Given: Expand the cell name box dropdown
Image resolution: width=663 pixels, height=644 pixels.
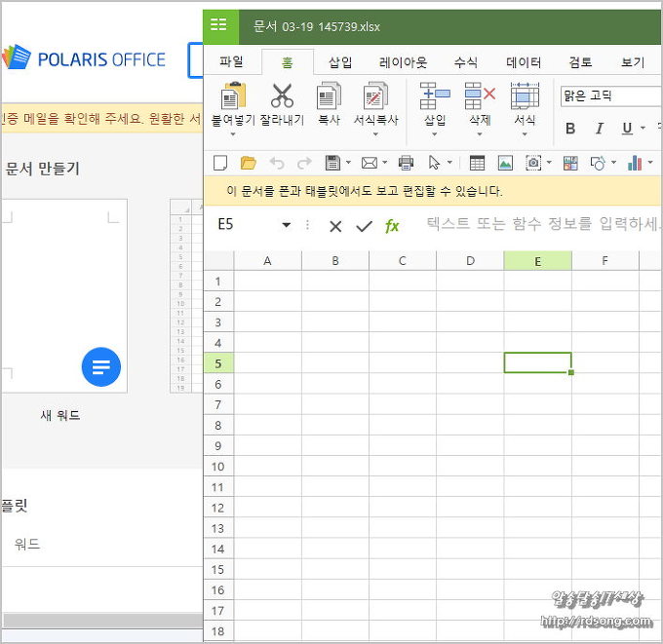Looking at the screenshot, I should pos(287,225).
